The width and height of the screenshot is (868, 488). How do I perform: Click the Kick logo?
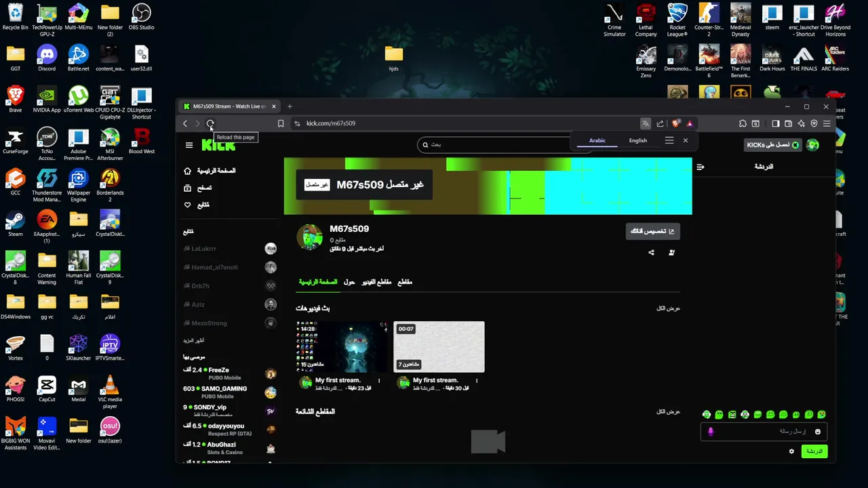pos(218,144)
